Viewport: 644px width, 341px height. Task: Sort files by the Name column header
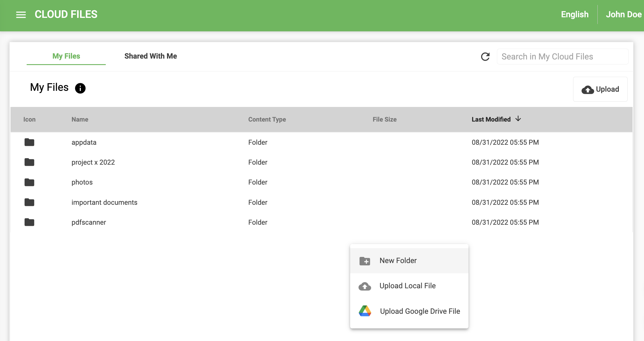pos(80,119)
